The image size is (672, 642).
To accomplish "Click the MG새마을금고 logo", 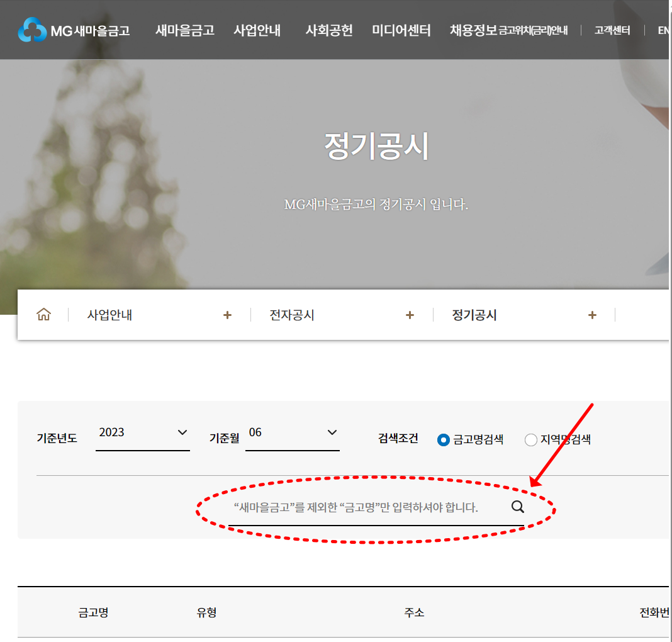I will (x=74, y=30).
